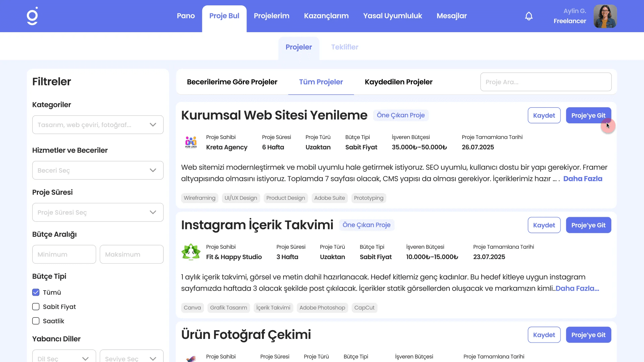Open the Beceri Seç dropdown
The height and width of the screenshot is (362, 644).
tap(98, 170)
